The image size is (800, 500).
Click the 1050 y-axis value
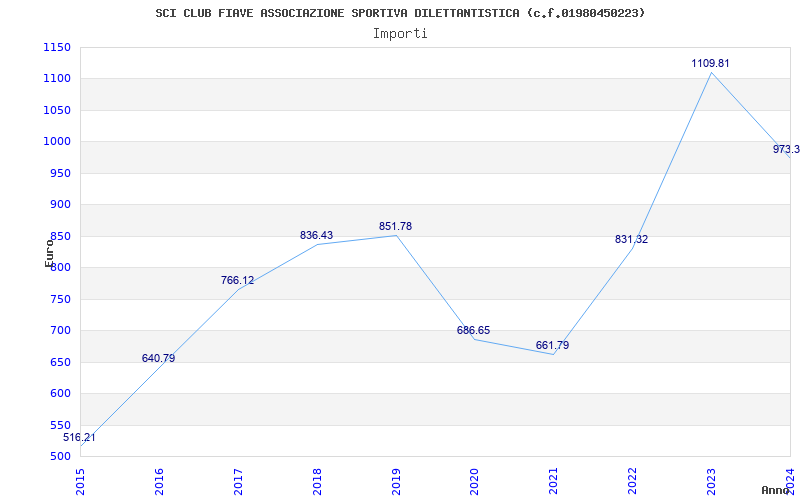tap(57, 110)
